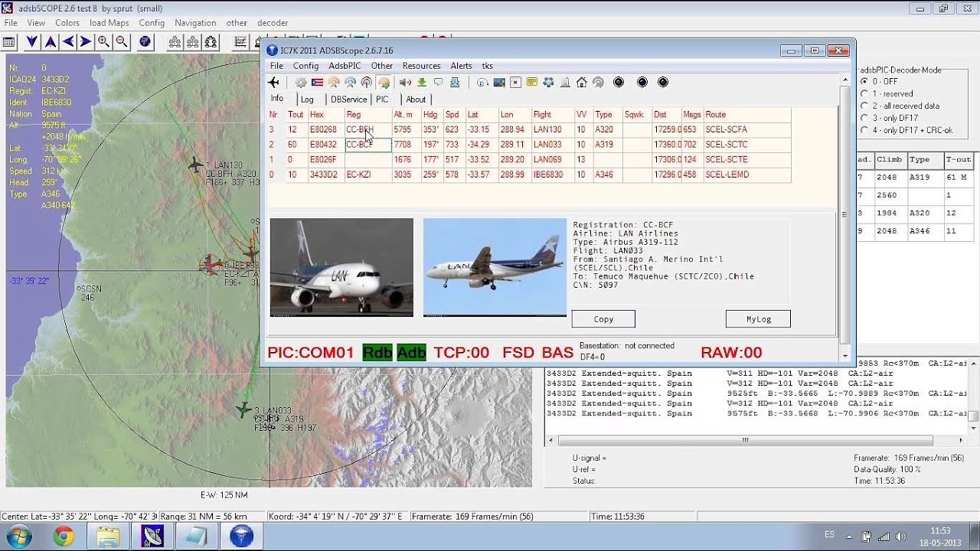Click the orange antenna icon beside the flag
980x551 pixels.
334,82
